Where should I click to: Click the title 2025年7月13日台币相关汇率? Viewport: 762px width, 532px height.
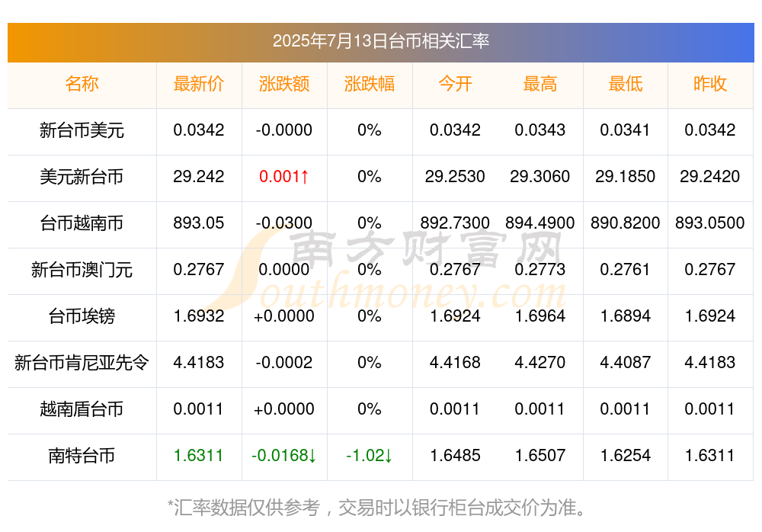click(380, 41)
